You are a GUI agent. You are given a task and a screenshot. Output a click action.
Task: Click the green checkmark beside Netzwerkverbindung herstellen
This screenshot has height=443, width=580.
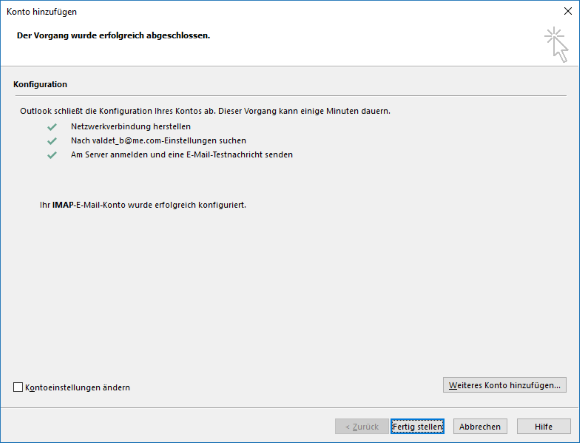click(52, 127)
